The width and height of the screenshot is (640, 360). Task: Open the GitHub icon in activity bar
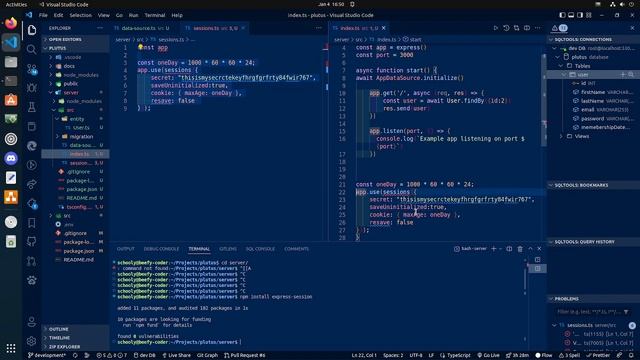click(x=31, y=242)
